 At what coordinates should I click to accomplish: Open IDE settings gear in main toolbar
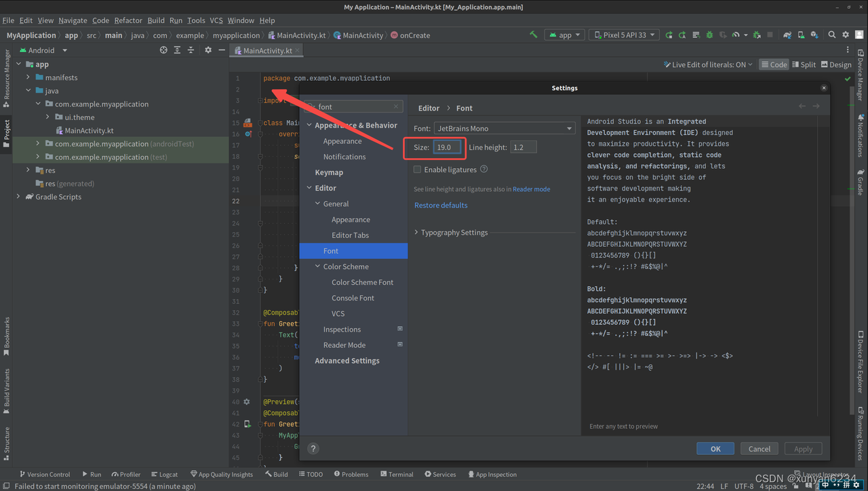coord(846,35)
